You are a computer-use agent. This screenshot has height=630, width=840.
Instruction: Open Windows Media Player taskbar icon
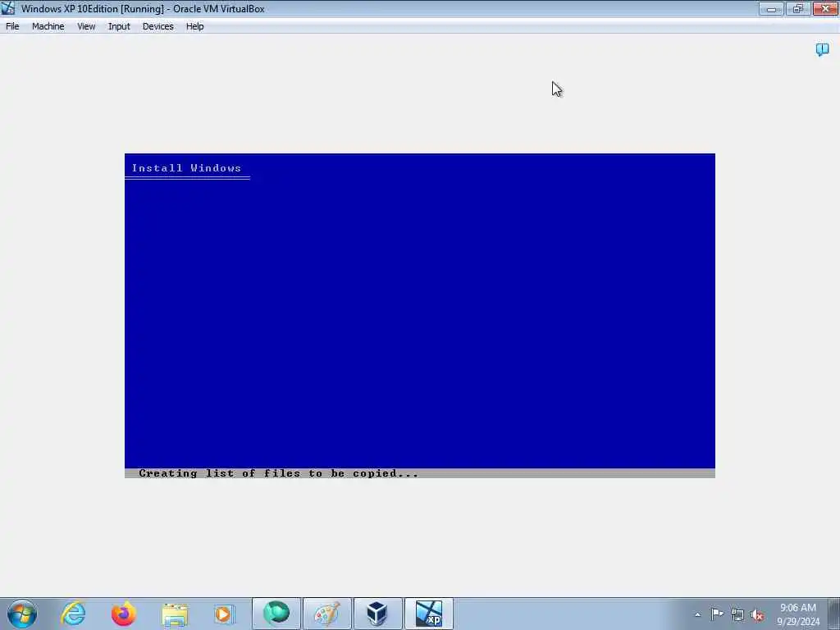click(225, 614)
